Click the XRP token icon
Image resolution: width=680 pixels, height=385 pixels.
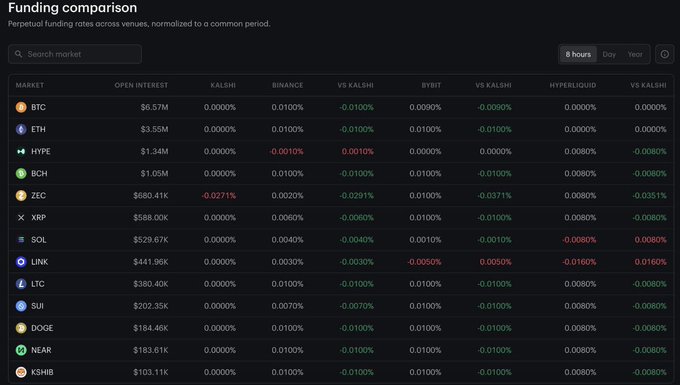[21, 218]
